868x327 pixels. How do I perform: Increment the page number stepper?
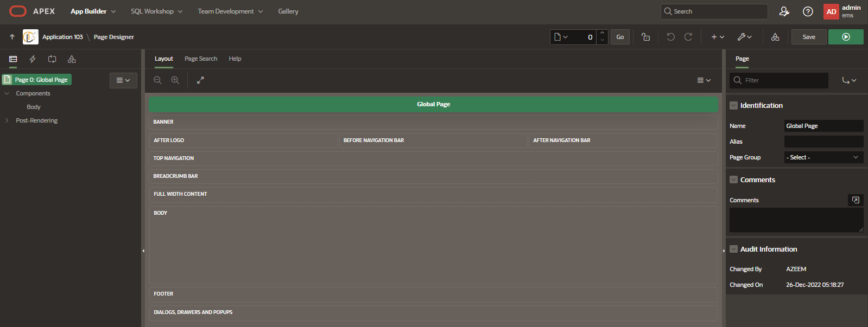(x=602, y=33)
